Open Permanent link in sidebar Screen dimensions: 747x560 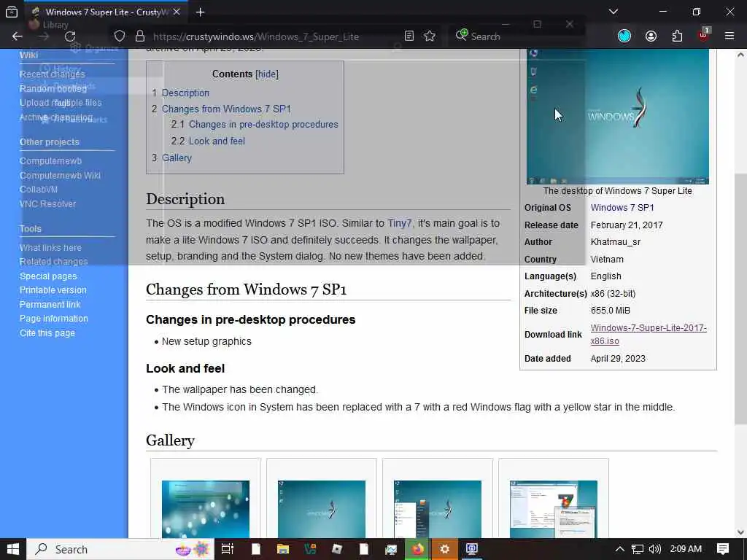(50, 304)
